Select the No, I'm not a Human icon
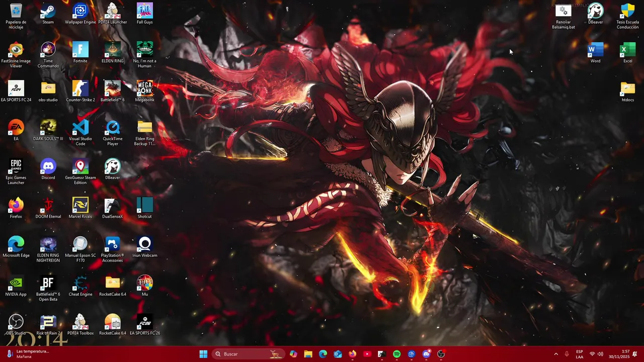The height and width of the screenshot is (362, 644). point(144,55)
